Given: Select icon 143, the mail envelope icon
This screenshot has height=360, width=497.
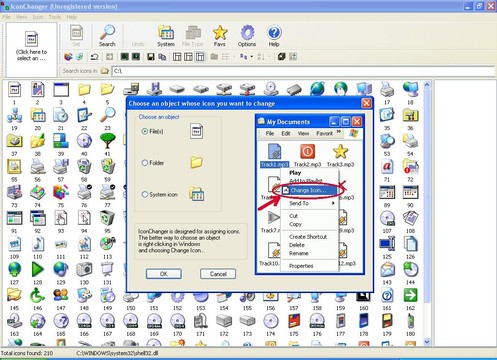Looking at the screenshot, I should tap(387, 269).
